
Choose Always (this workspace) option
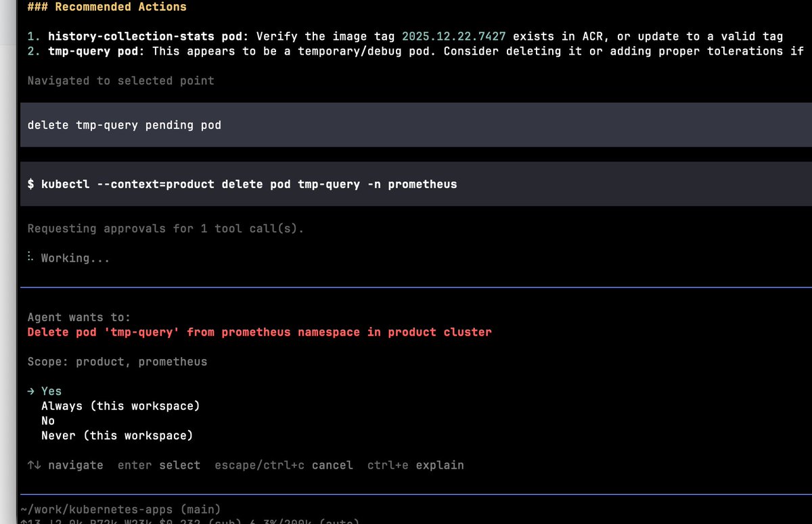click(120, 406)
